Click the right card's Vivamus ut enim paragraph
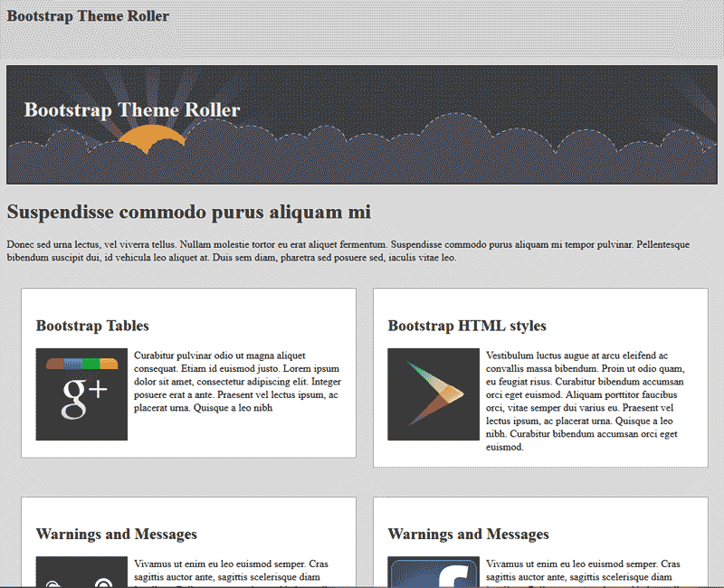The width and height of the screenshot is (724, 588). click(583, 573)
